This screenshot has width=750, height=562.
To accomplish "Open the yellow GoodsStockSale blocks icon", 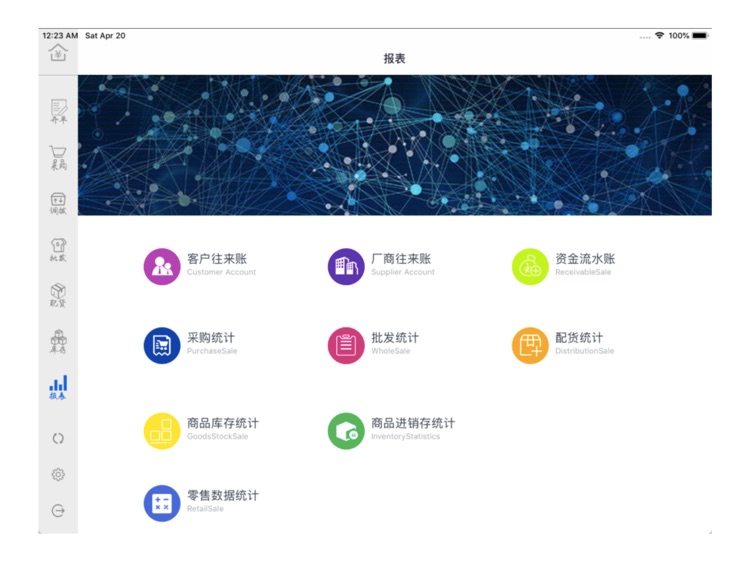I will pyautogui.click(x=162, y=431).
